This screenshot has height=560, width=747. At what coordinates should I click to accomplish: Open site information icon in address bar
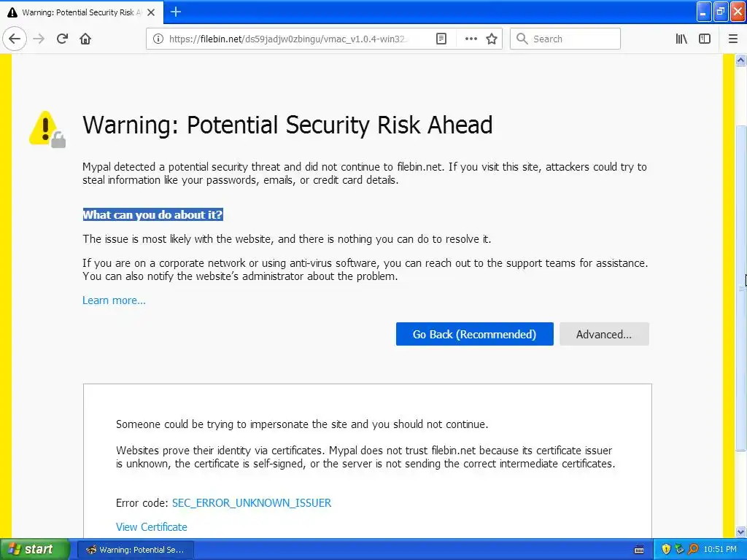pos(158,39)
